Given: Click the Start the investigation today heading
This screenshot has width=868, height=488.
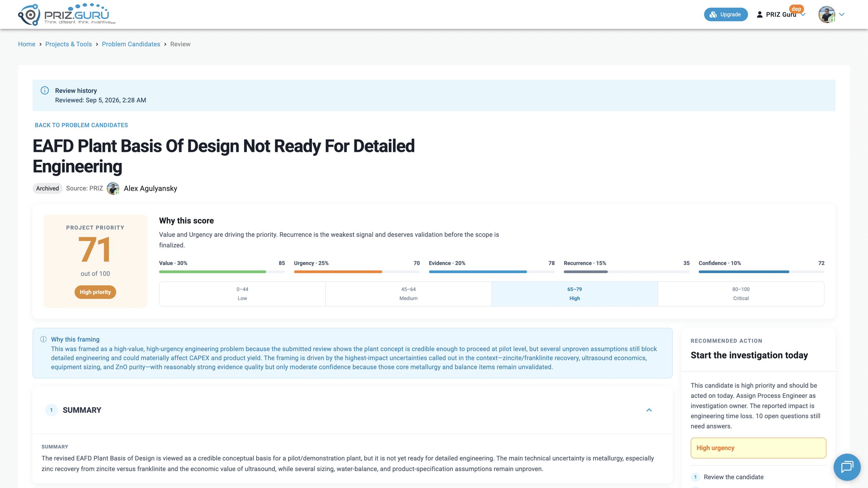Looking at the screenshot, I should [749, 355].
